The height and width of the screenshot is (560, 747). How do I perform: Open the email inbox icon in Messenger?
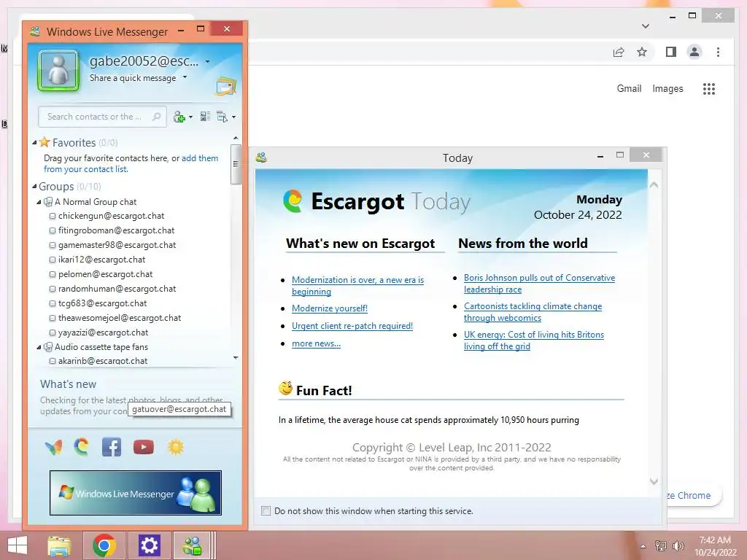226,86
